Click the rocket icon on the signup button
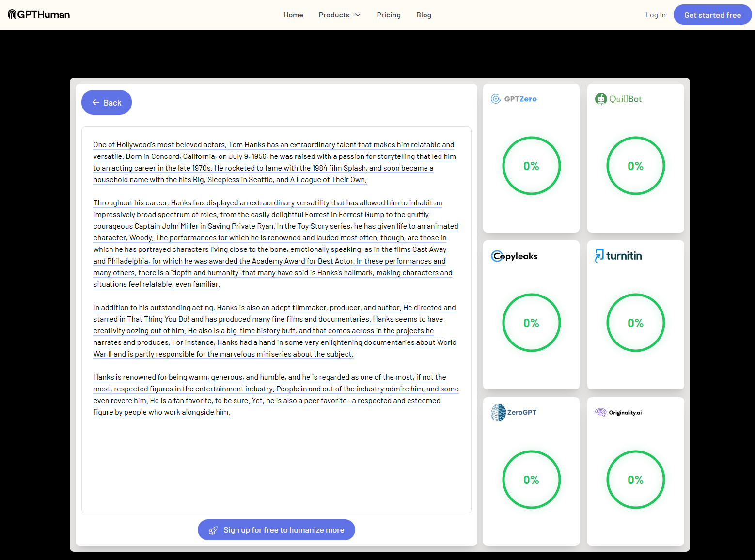Viewport: 755px width, 560px height. point(213,530)
